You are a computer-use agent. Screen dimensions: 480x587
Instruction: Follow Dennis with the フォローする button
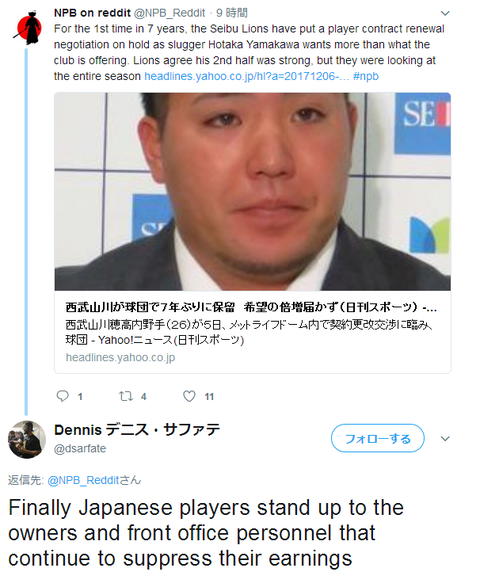click(377, 438)
